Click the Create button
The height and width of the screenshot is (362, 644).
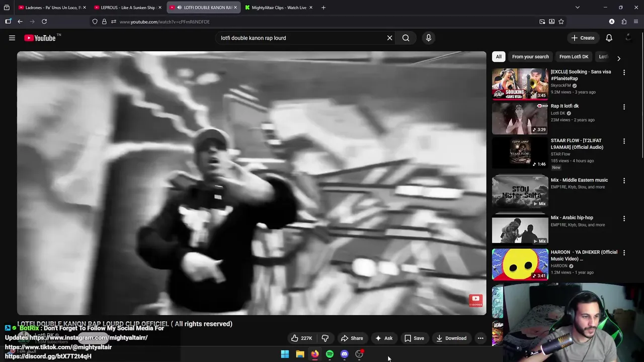583,38
